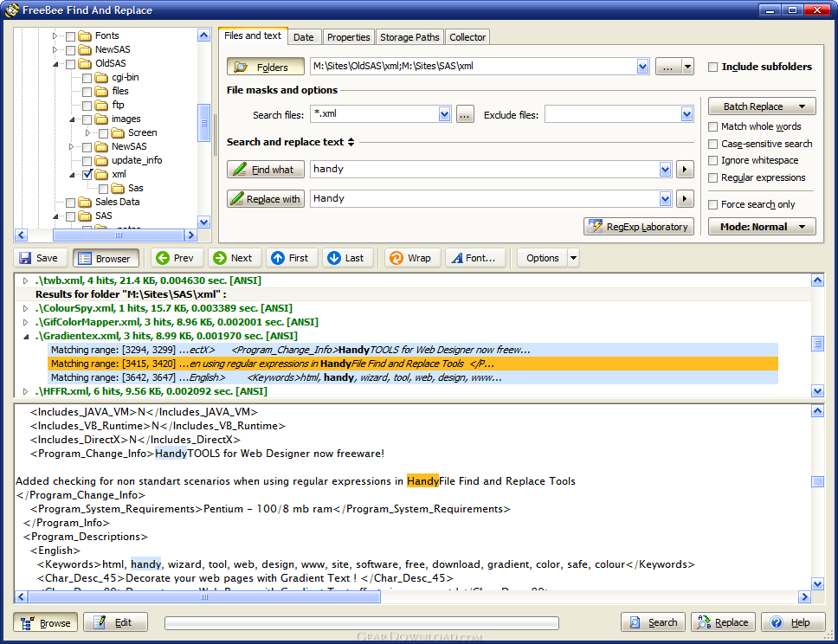Open Find what history dropdown
Image resolution: width=838 pixels, height=644 pixels.
(665, 170)
